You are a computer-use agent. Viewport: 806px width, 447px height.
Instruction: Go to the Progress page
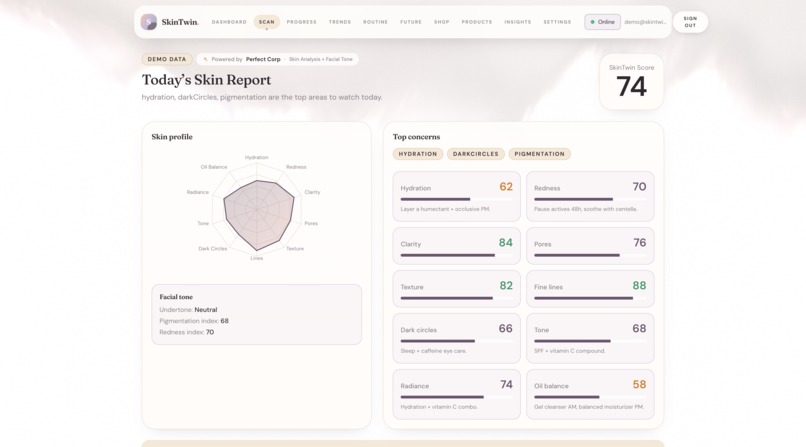[302, 22]
